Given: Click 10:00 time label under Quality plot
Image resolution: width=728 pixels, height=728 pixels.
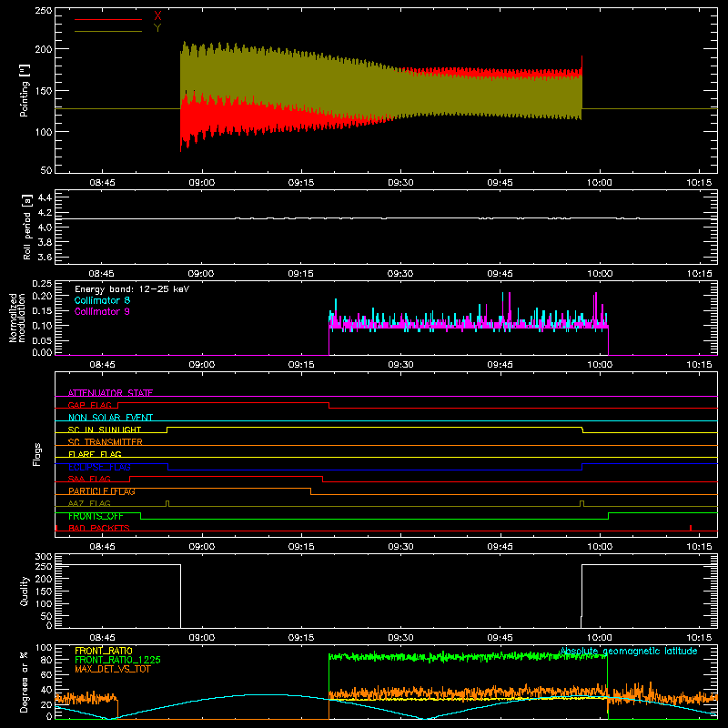Looking at the screenshot, I should [x=600, y=638].
